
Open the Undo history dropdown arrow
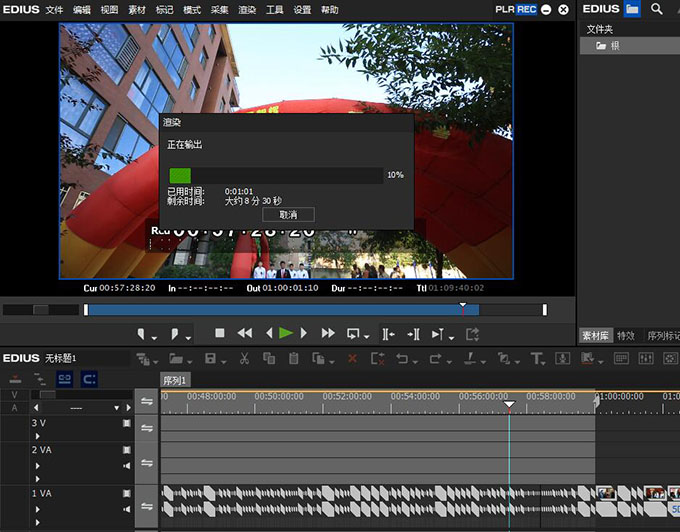(415, 362)
